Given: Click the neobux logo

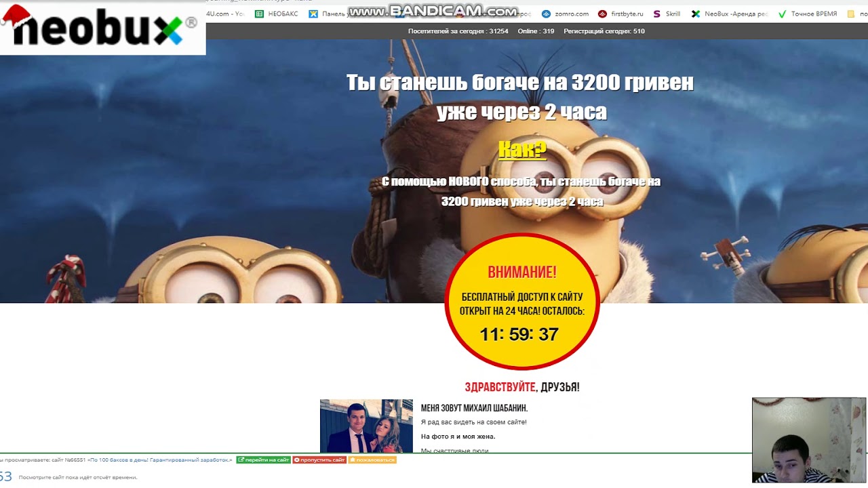Looking at the screenshot, I should tap(102, 27).
